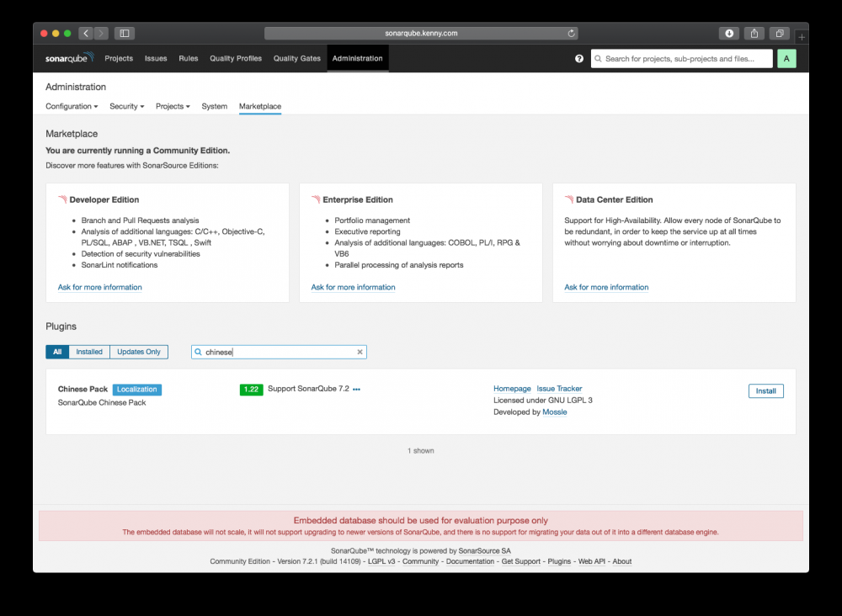Open Safari downloads via the toolbar icon

pyautogui.click(x=728, y=33)
